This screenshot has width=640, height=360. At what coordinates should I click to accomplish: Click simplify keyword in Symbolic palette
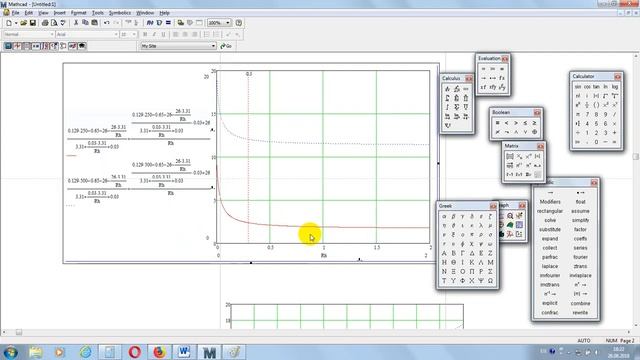coord(580,220)
